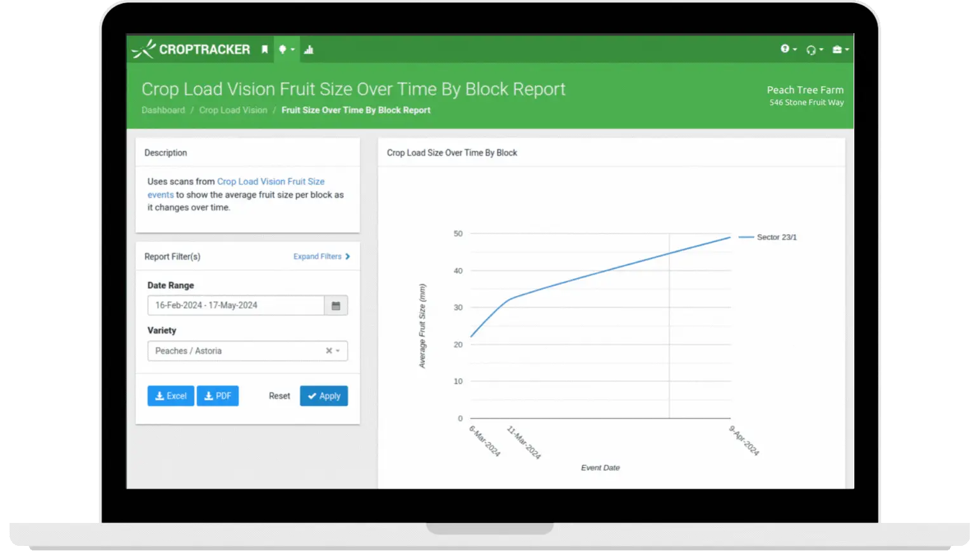
Task: Expand the report filters
Action: click(x=322, y=256)
